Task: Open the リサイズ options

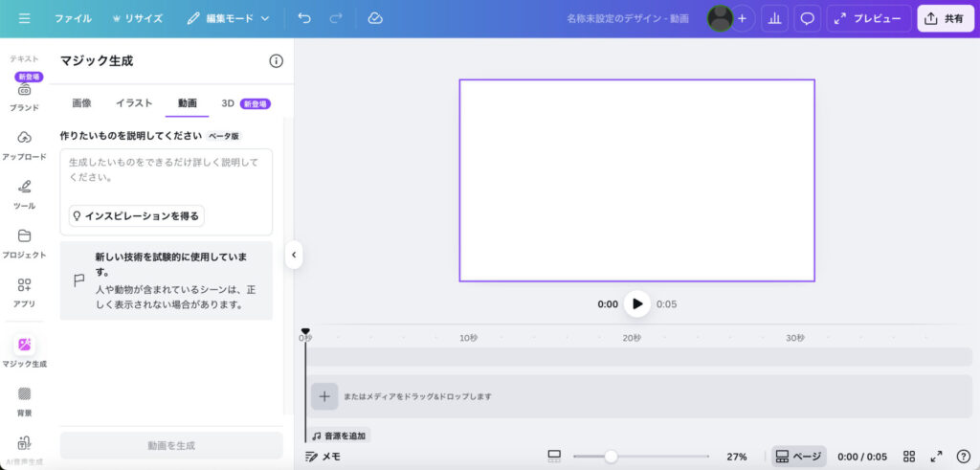Action: pos(138,18)
